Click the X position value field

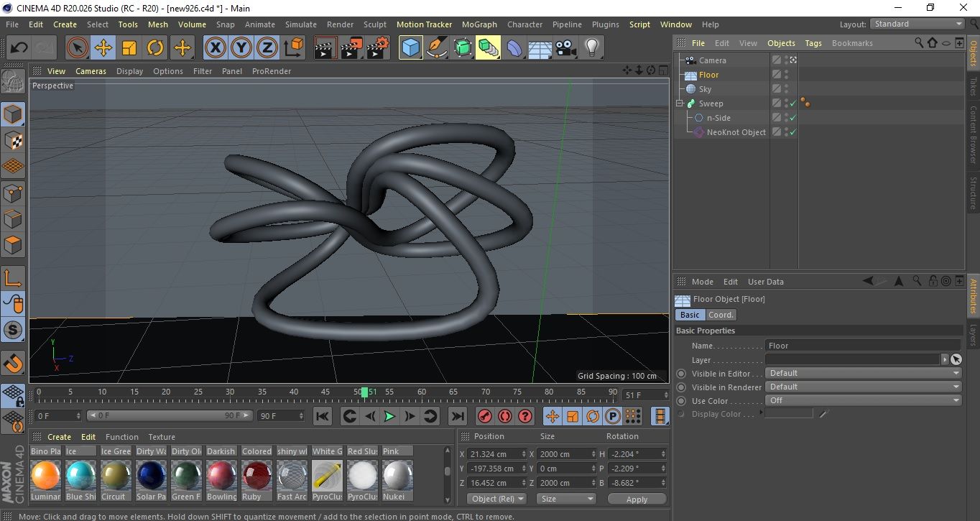pos(497,454)
